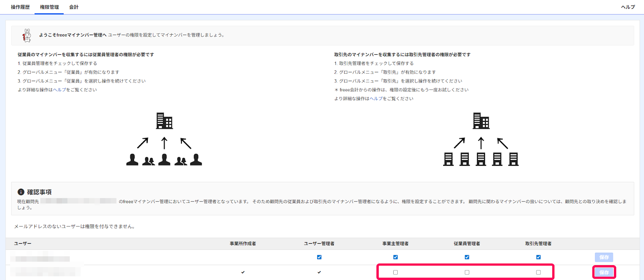Open the 操作履歴 tab
The image size is (644, 280).
(20, 7)
